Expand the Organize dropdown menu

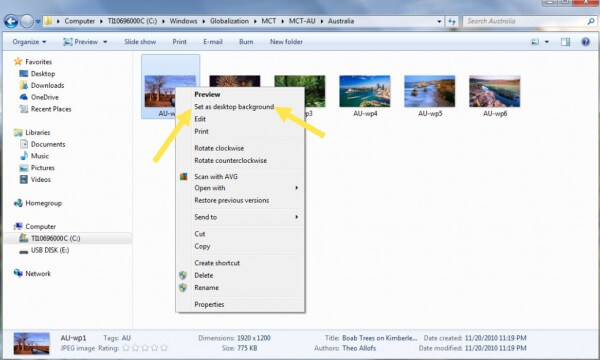tap(29, 42)
